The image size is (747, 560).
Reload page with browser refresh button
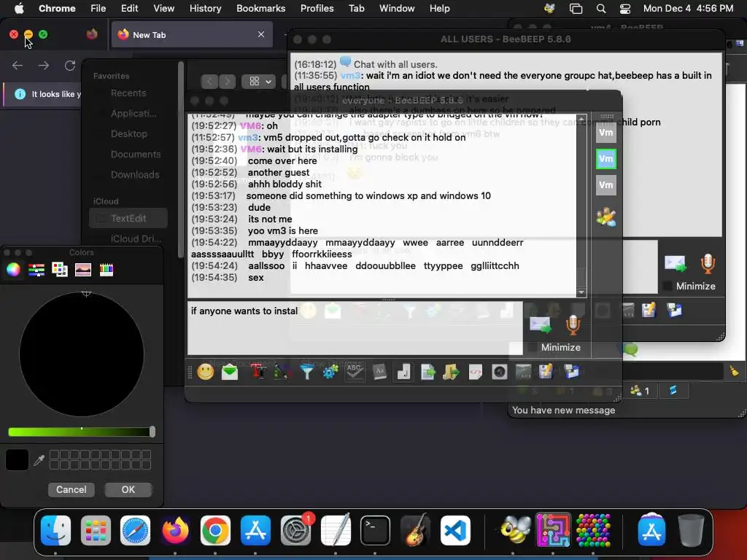tap(70, 66)
